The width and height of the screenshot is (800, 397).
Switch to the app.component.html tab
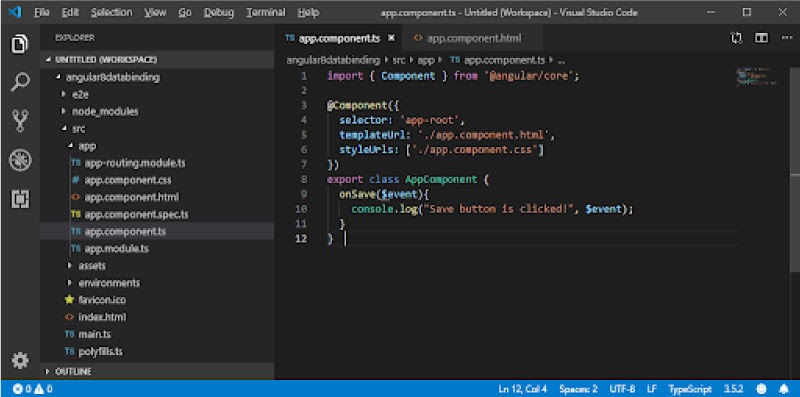(x=473, y=38)
